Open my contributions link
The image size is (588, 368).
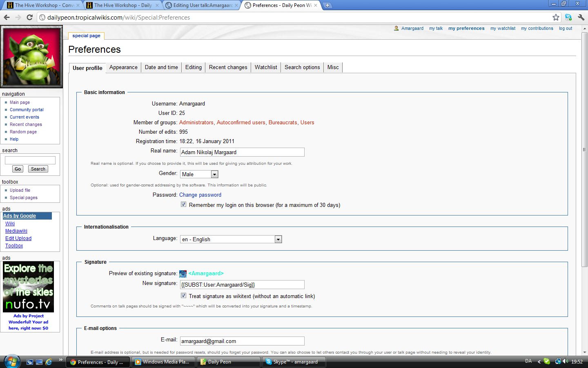537,28
